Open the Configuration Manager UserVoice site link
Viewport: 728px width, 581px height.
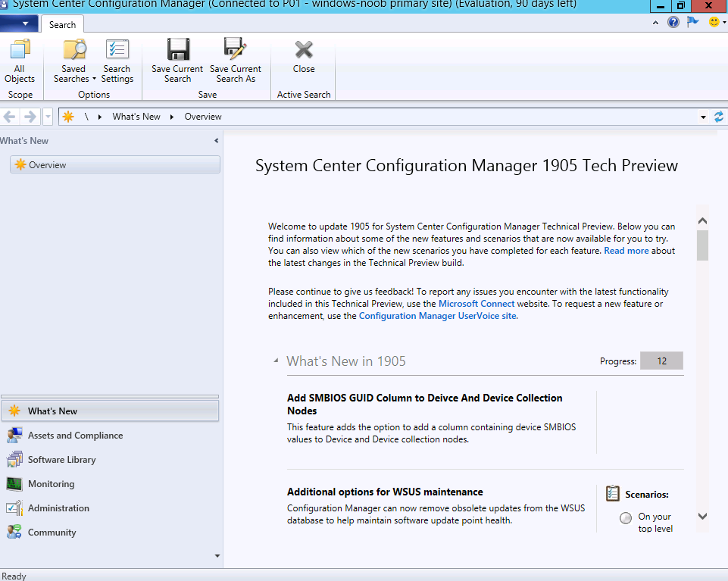(437, 316)
